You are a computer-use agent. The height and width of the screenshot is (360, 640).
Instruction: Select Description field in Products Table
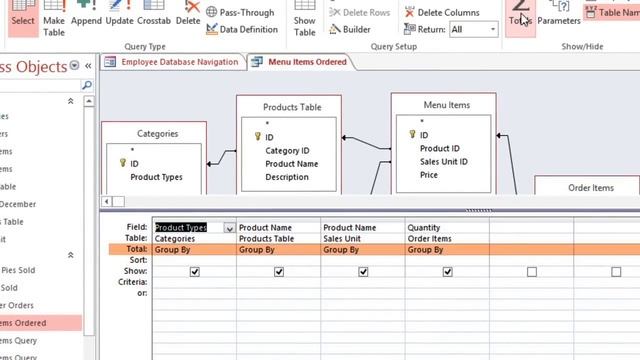287,177
